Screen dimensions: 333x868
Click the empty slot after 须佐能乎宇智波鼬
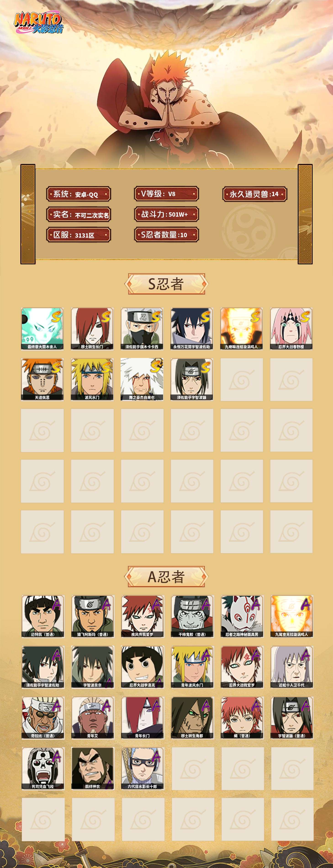242,379
